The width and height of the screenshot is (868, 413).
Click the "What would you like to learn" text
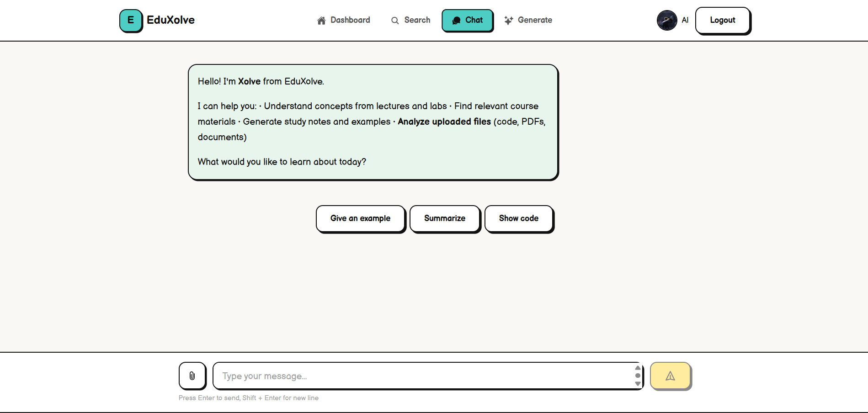[x=282, y=162]
